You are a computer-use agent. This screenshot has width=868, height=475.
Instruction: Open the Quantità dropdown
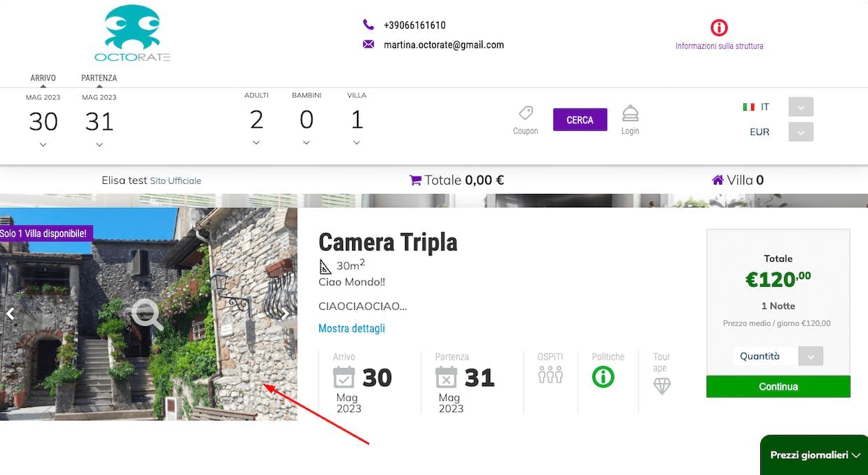point(811,356)
